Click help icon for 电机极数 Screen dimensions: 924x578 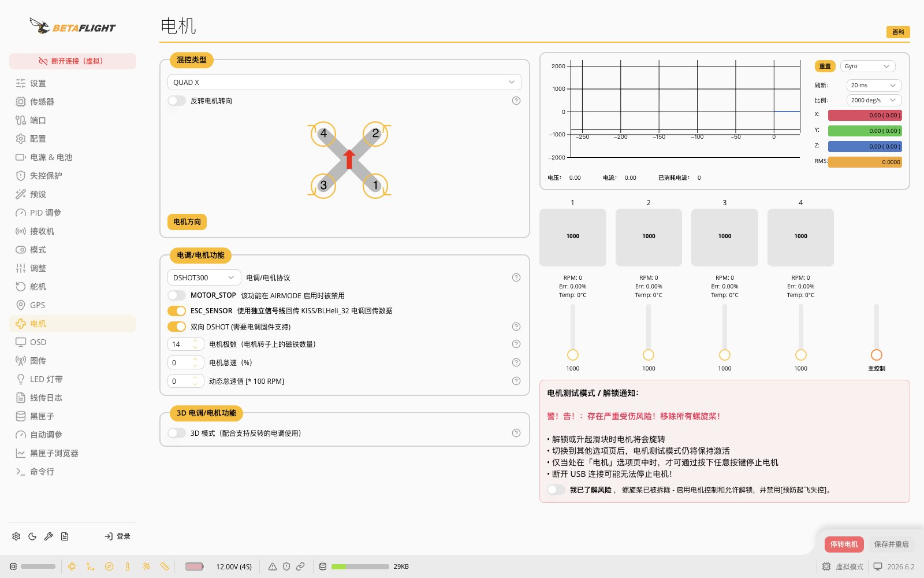(516, 344)
